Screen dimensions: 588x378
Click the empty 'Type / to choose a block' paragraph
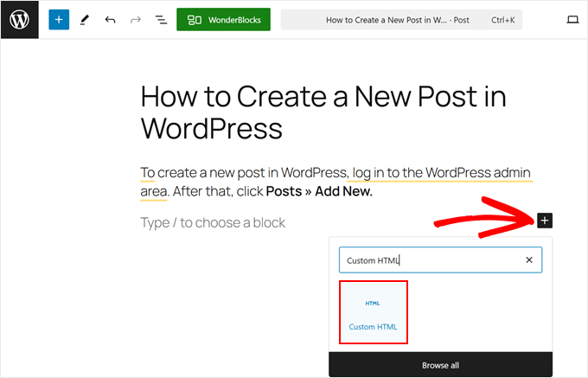[x=213, y=222]
